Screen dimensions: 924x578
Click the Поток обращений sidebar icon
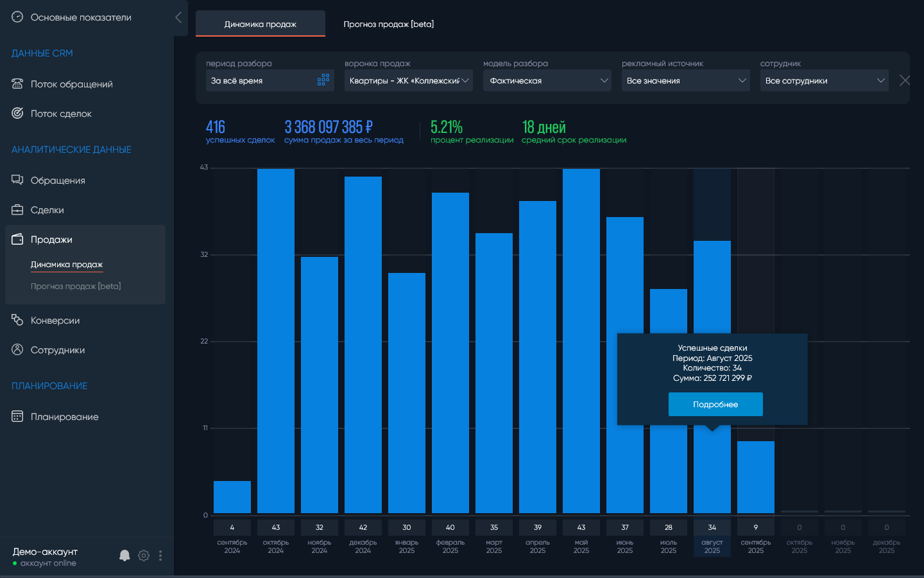point(17,84)
